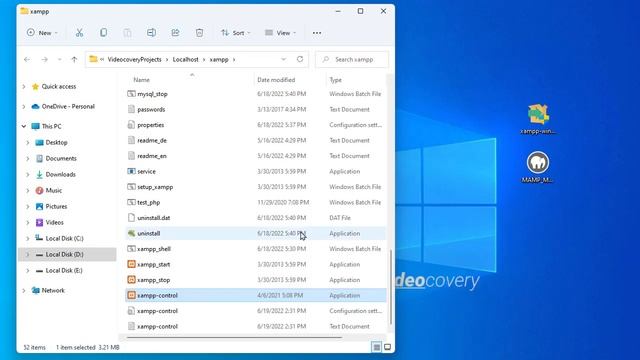
Task: Select the xampp_start application icon
Action: pos(131,264)
